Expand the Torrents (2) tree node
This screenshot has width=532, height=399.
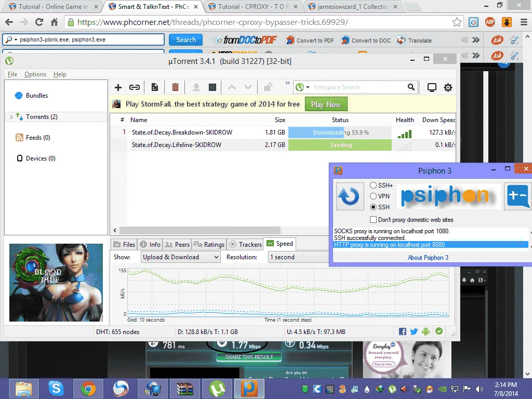click(x=11, y=117)
